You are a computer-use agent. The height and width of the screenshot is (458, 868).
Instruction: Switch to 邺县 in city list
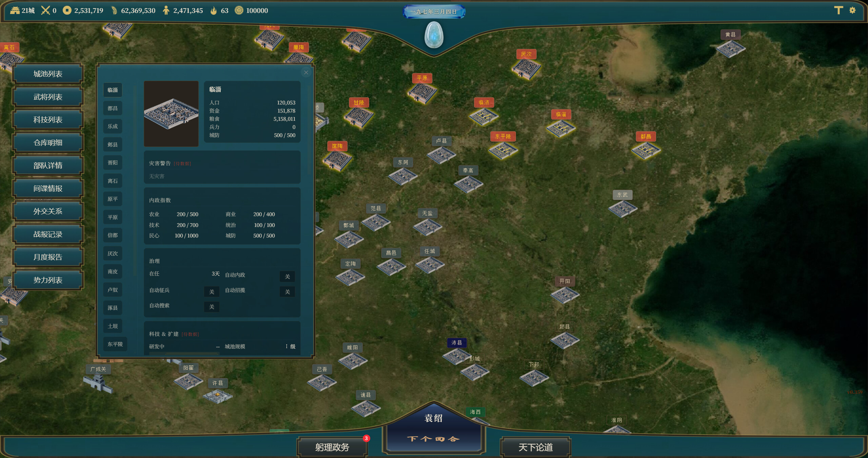pos(113,145)
